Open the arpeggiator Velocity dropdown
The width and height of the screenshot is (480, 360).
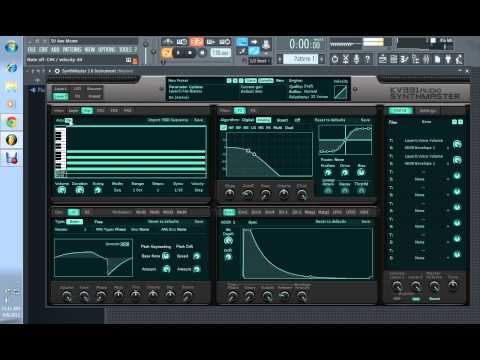click(x=198, y=190)
